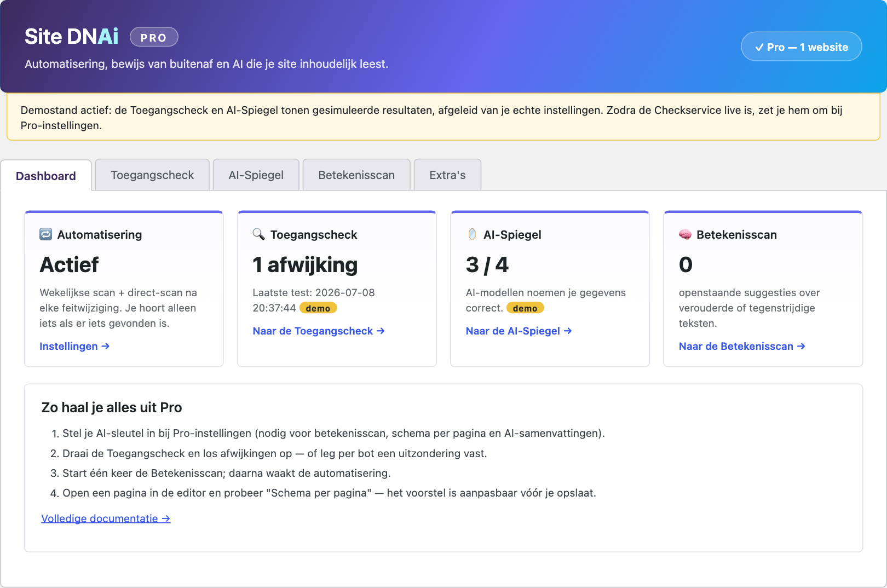
Task: Open the Instellingen link
Action: 74,346
